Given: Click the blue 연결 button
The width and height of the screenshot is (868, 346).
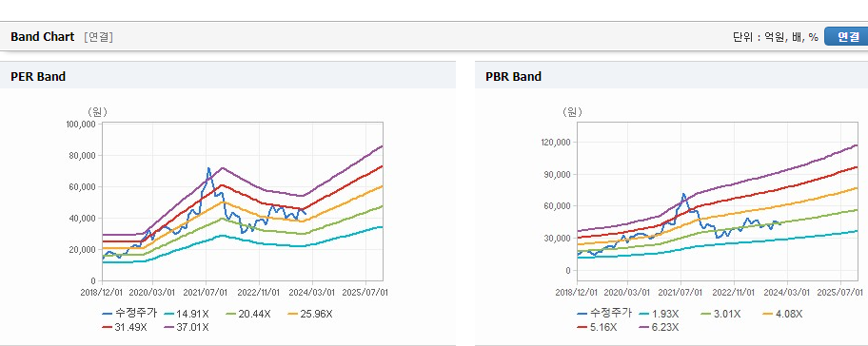Looking at the screenshot, I should click(846, 37).
